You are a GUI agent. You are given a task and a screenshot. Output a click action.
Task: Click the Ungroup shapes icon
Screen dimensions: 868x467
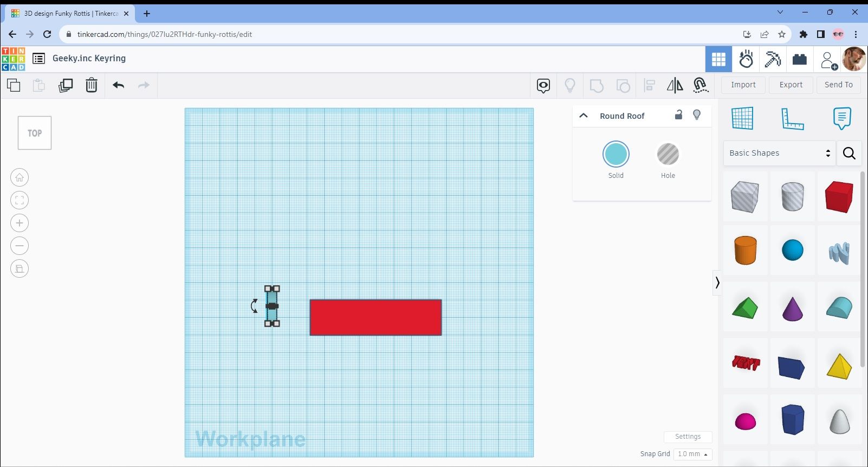coord(623,85)
